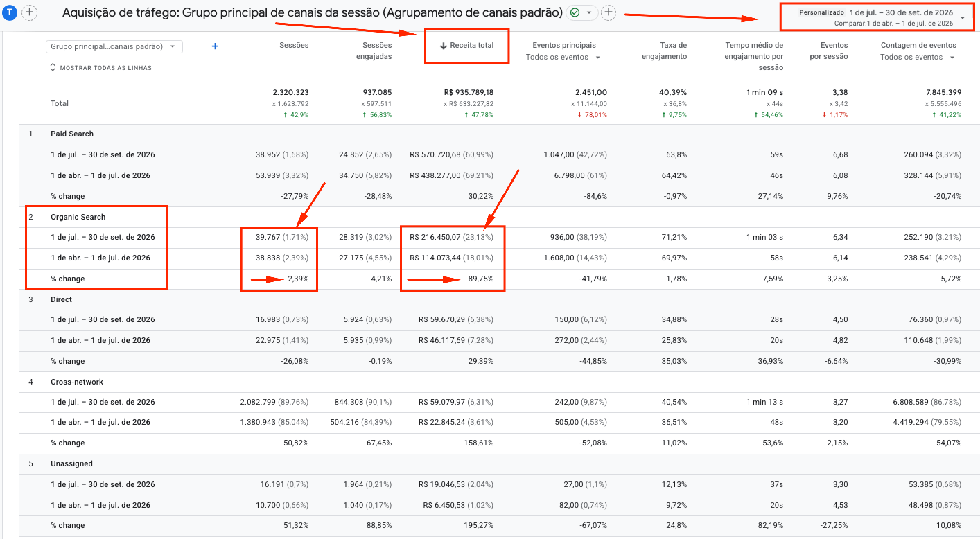Click the 89,75% revenue change value
This screenshot has width=980, height=539.
(482, 279)
